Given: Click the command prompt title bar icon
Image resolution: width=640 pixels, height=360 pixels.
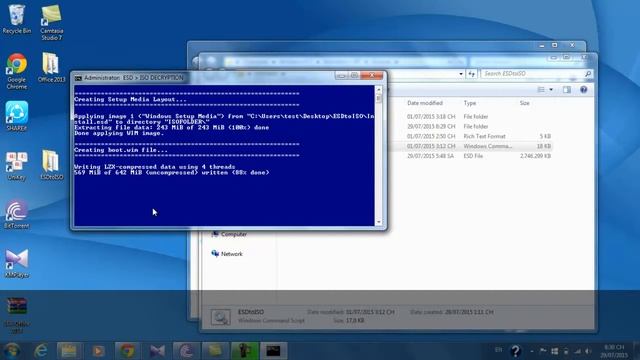Looking at the screenshot, I should (78, 78).
